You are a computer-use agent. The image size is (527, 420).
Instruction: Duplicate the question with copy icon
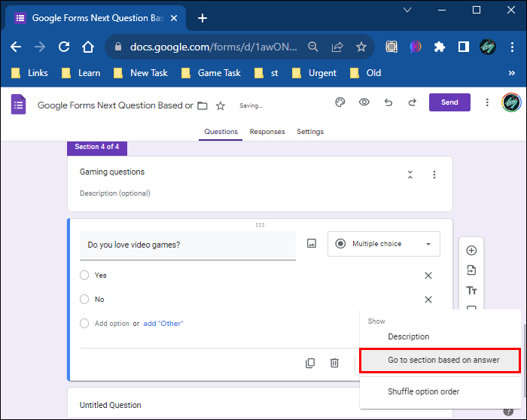310,363
